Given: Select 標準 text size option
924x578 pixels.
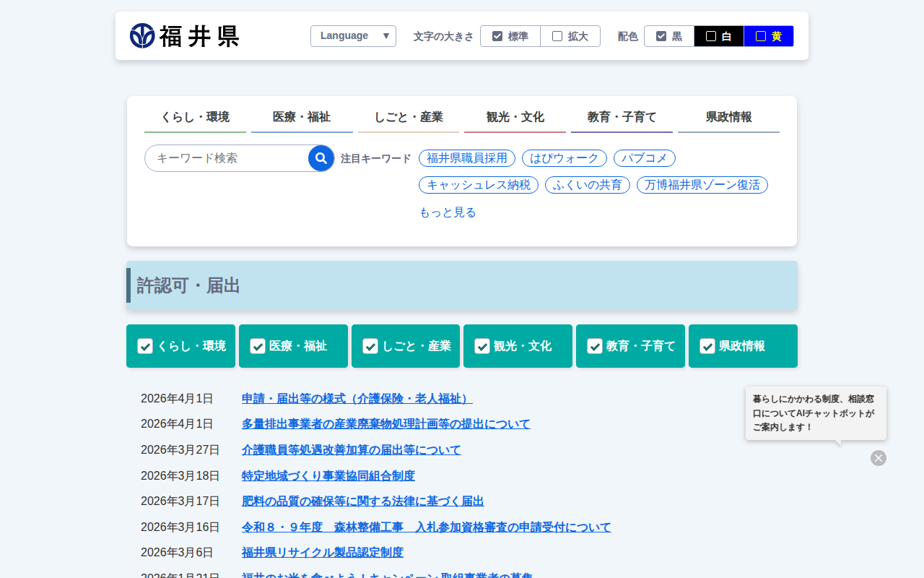Looking at the screenshot, I should pyautogui.click(x=510, y=36).
